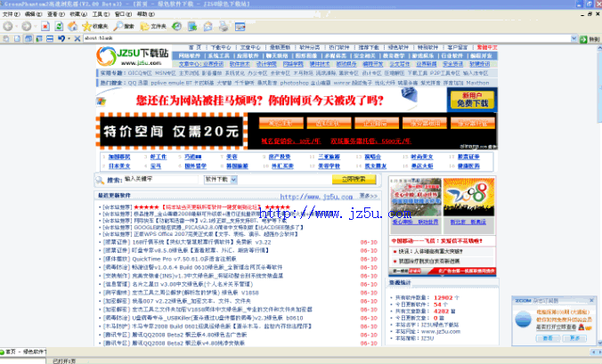This screenshot has width=602, height=364.
Task: Click the cherry-blossom thumbnail beside the 2008 image
Action: point(416,197)
